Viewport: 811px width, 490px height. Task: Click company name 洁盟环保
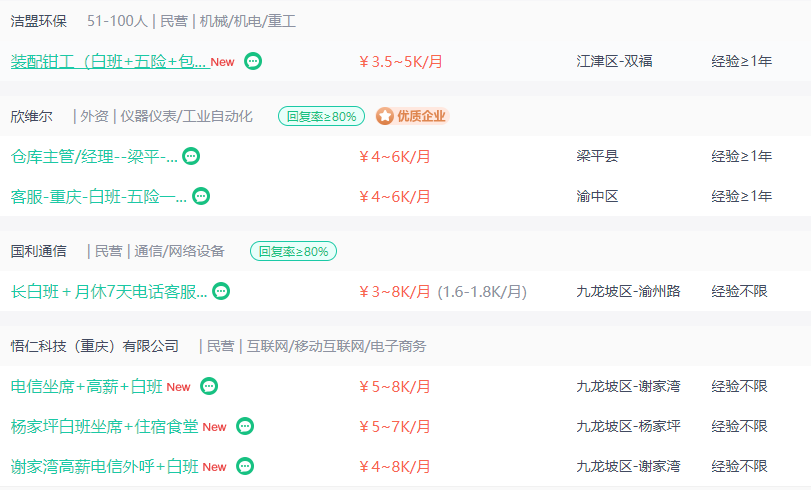39,21
